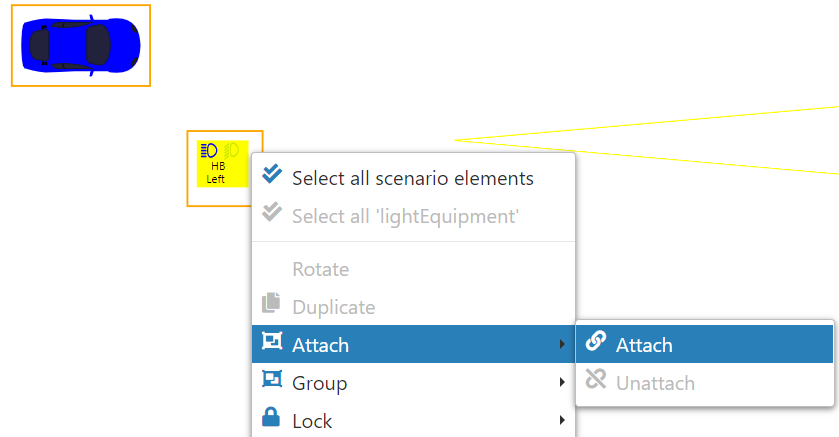839x437 pixels.
Task: Expand the Group submenu arrow
Action: coord(562,382)
